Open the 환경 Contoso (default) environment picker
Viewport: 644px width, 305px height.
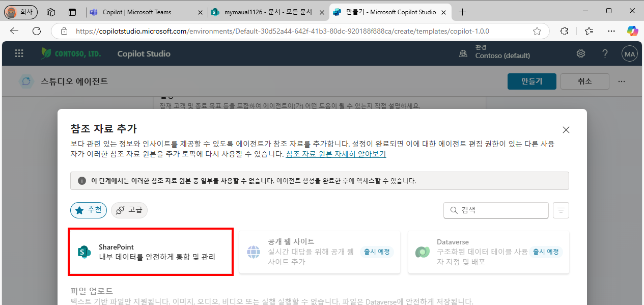pyautogui.click(x=495, y=52)
